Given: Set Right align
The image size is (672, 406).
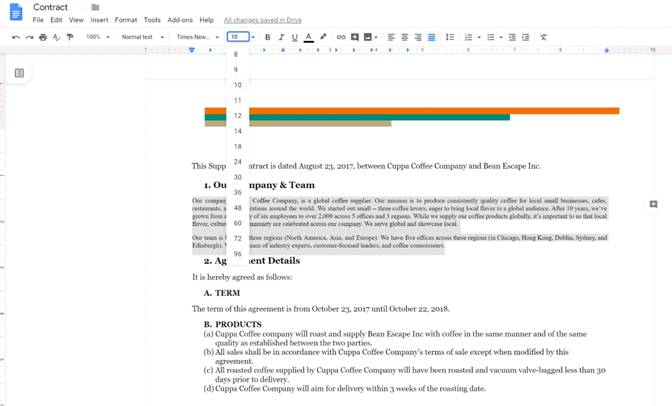Looking at the screenshot, I should [x=418, y=37].
